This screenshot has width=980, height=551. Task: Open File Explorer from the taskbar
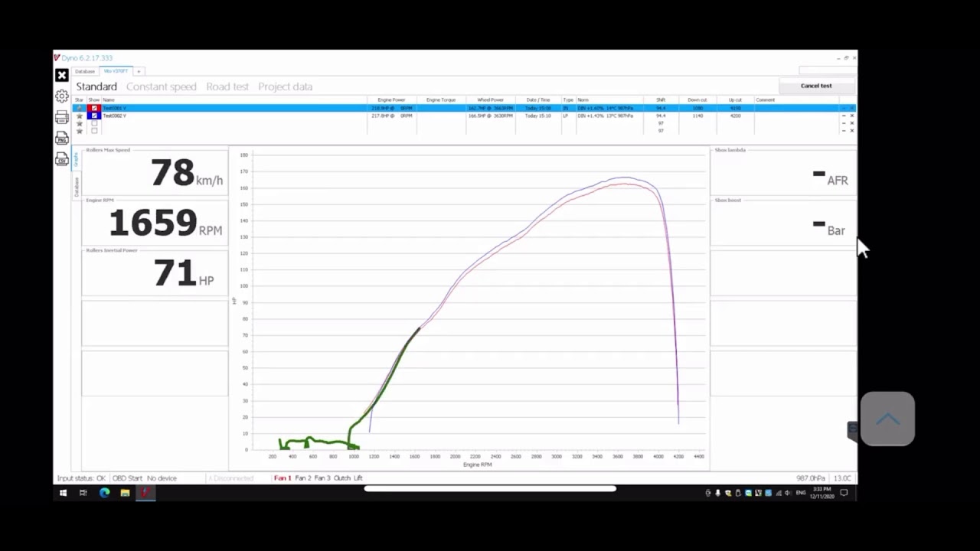coord(125,493)
